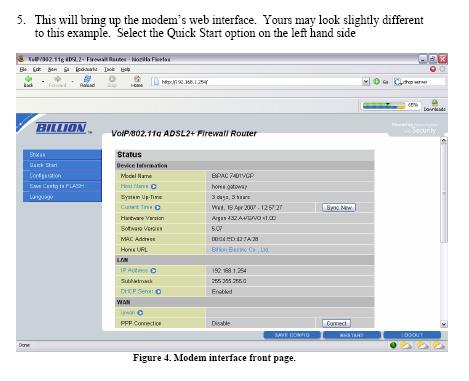Open the View menu
The height and width of the screenshot is (381, 469).
pos(52,69)
